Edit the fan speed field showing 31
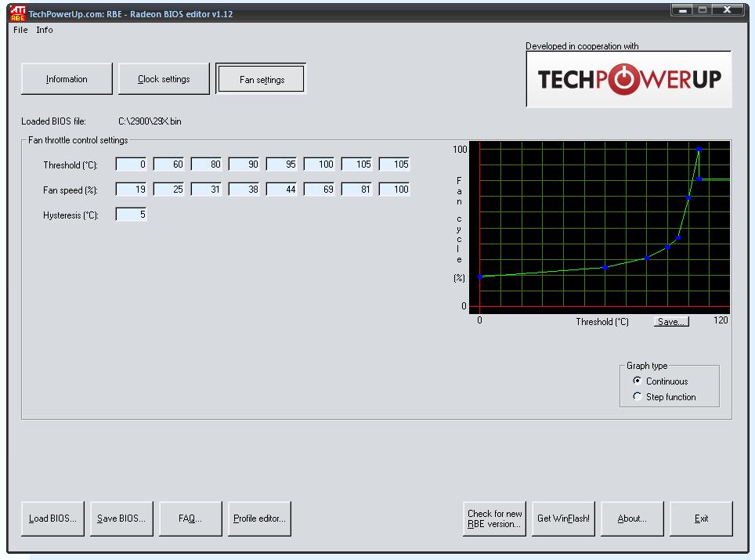 pos(206,190)
